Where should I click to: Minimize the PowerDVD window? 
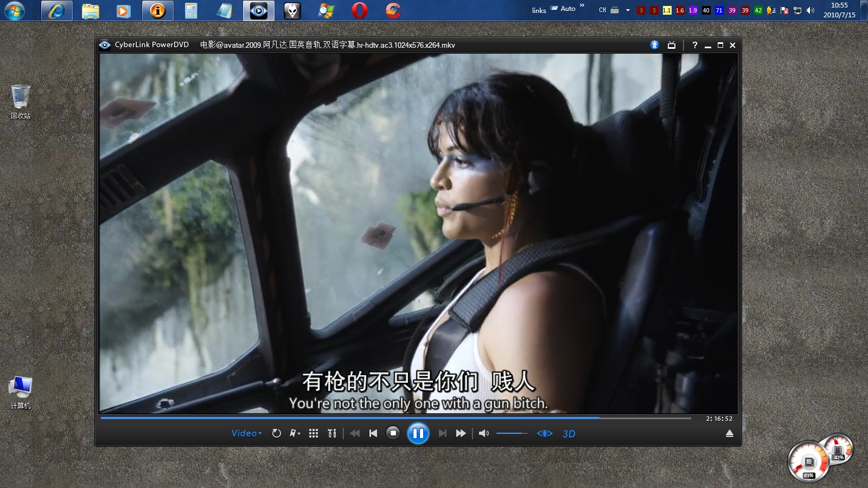708,46
